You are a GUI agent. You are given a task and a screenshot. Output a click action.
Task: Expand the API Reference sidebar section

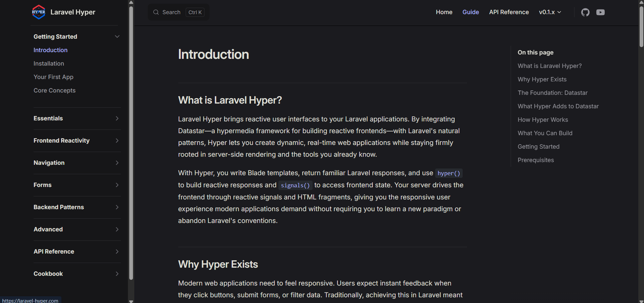pos(117,252)
